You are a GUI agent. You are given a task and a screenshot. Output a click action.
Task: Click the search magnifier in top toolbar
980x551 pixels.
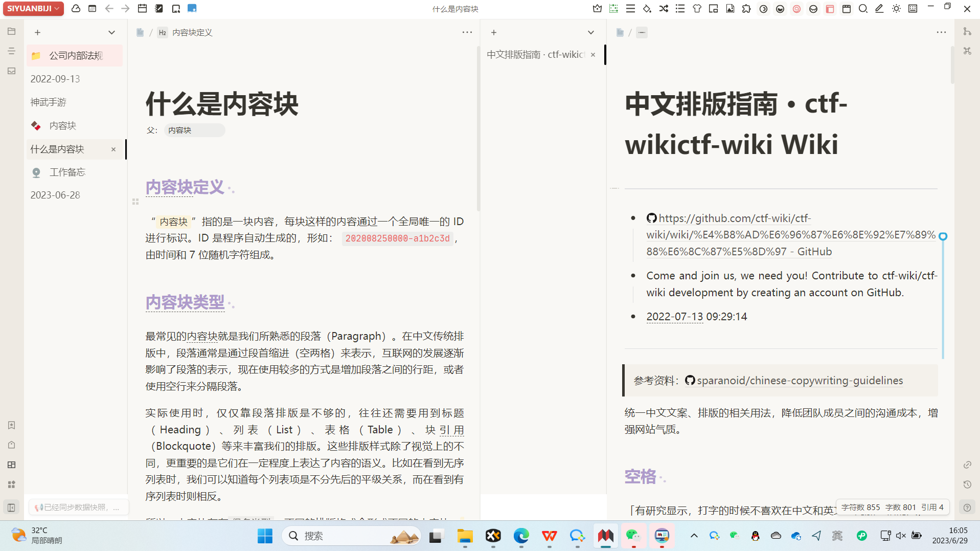point(863,9)
